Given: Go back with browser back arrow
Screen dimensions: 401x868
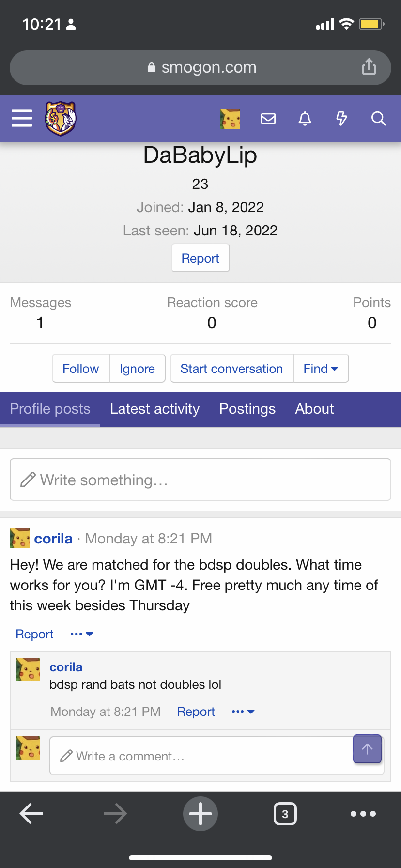Looking at the screenshot, I should click(31, 814).
